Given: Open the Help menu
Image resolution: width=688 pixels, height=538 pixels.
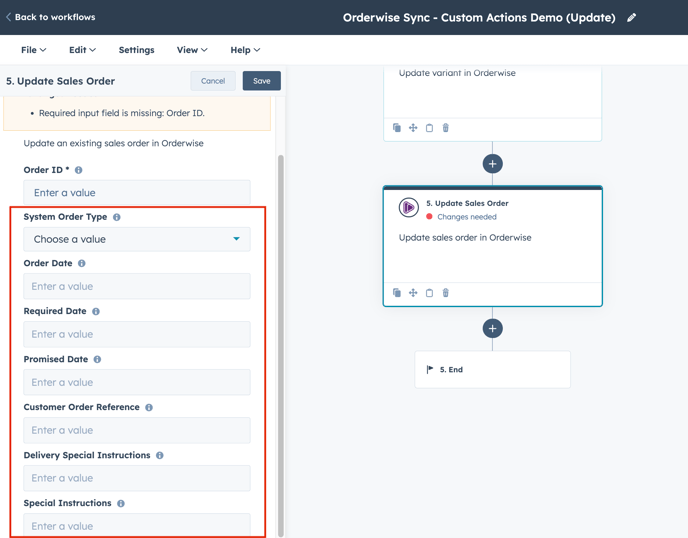Looking at the screenshot, I should tap(245, 50).
